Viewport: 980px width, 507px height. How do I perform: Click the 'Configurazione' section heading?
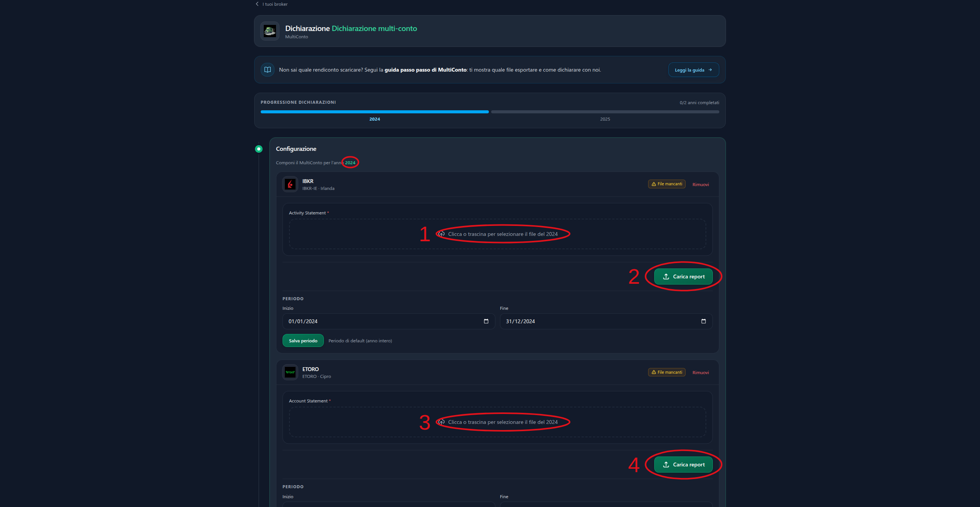[296, 149]
